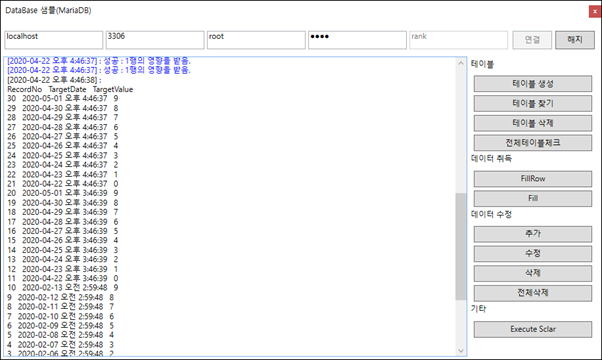The image size is (602, 360).
Task: Click the 테이블 생성 button
Action: click(x=533, y=84)
